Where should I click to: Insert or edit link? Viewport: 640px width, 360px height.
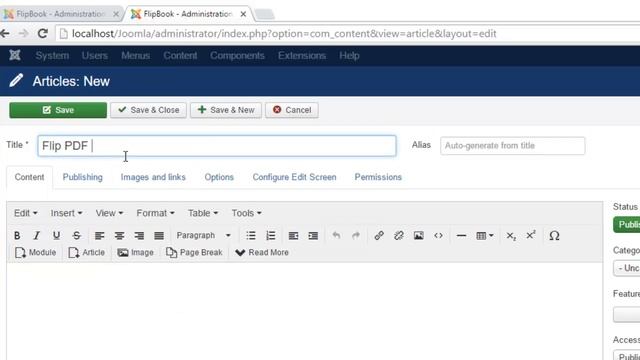[379, 236]
